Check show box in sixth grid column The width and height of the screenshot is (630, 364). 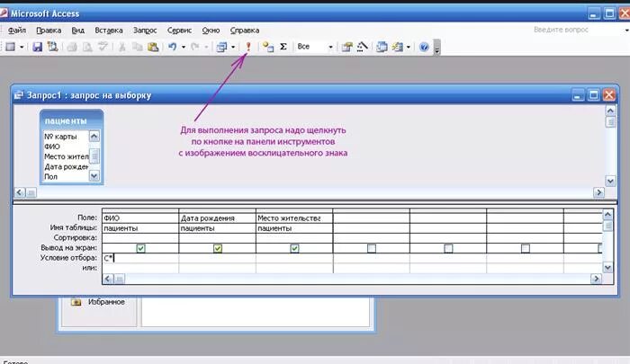point(525,248)
